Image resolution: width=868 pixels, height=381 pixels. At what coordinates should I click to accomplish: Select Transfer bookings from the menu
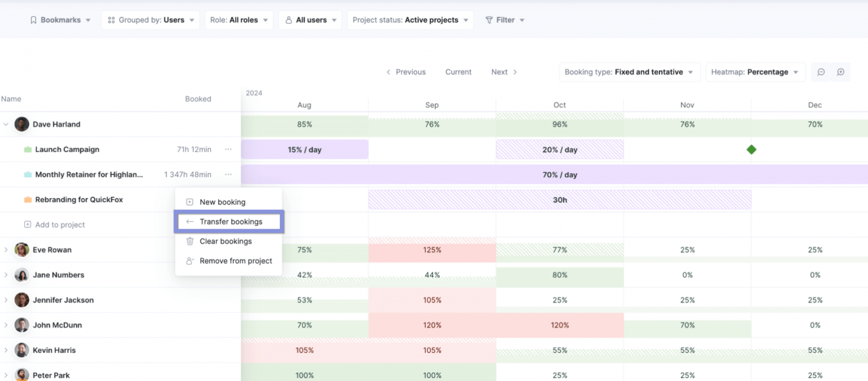point(228,221)
